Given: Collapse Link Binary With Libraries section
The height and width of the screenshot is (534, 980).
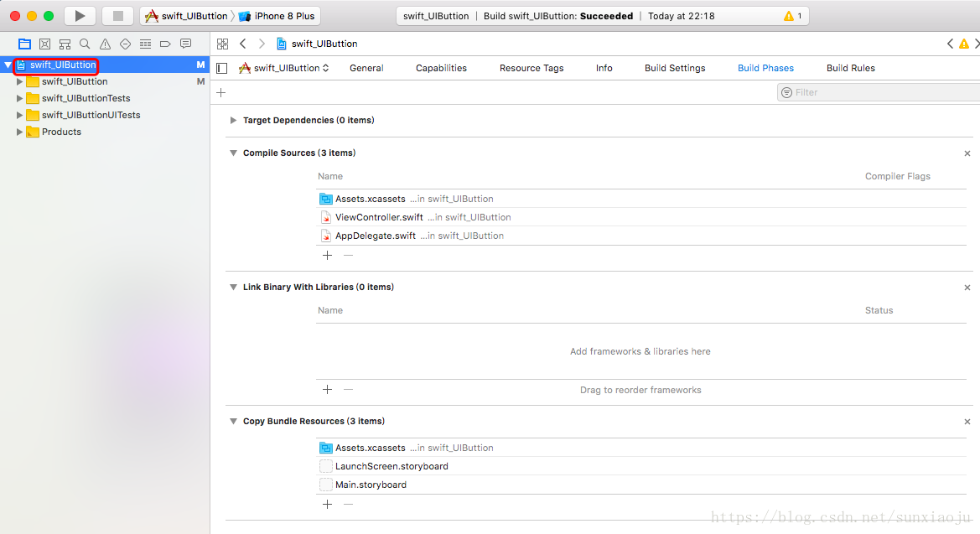Looking at the screenshot, I should coord(233,287).
